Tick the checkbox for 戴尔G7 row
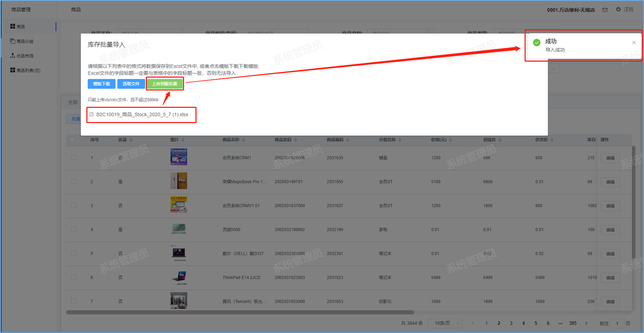Screen dimensions: 644x333 (x=73, y=253)
